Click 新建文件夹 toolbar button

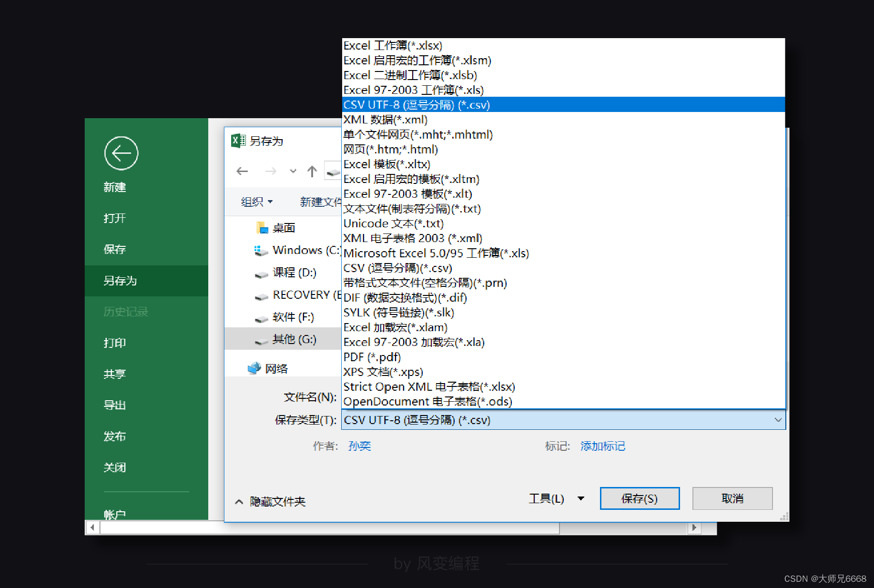click(x=321, y=202)
